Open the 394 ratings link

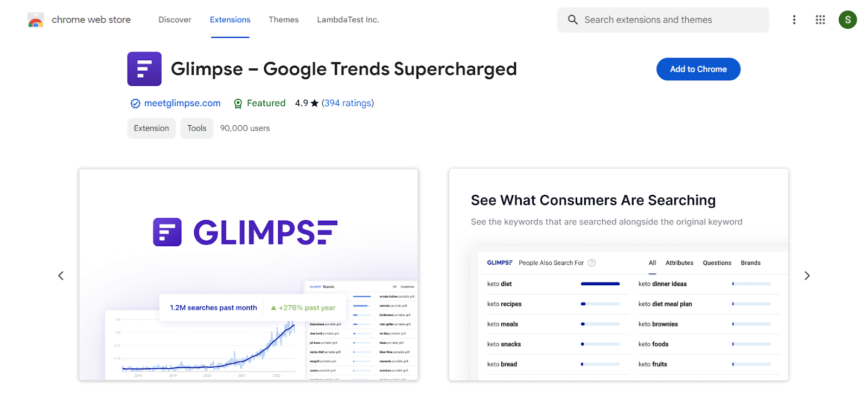coord(348,103)
